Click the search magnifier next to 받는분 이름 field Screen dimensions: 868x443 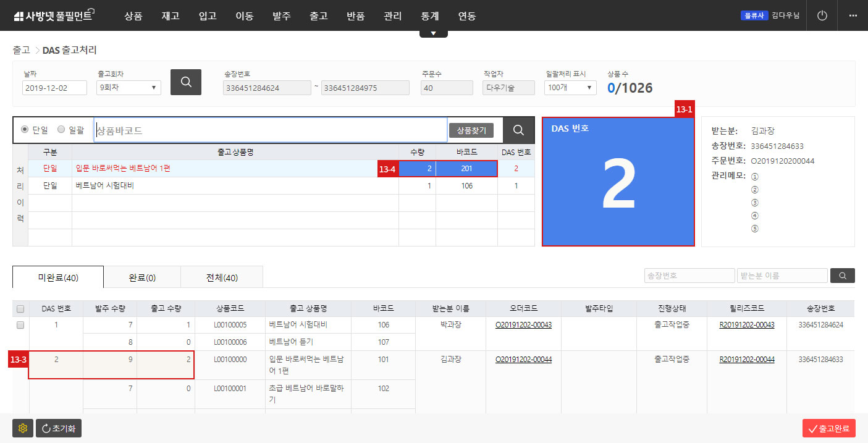pos(842,275)
